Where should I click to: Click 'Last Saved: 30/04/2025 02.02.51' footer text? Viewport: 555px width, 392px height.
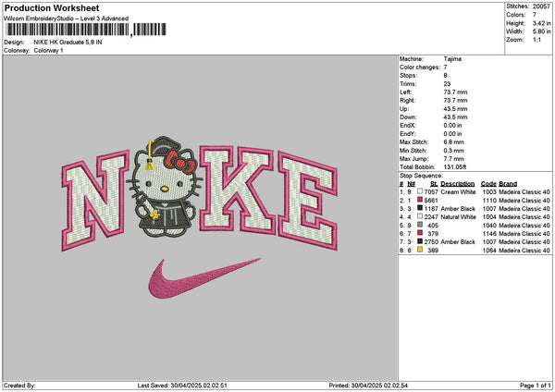pyautogui.click(x=182, y=386)
